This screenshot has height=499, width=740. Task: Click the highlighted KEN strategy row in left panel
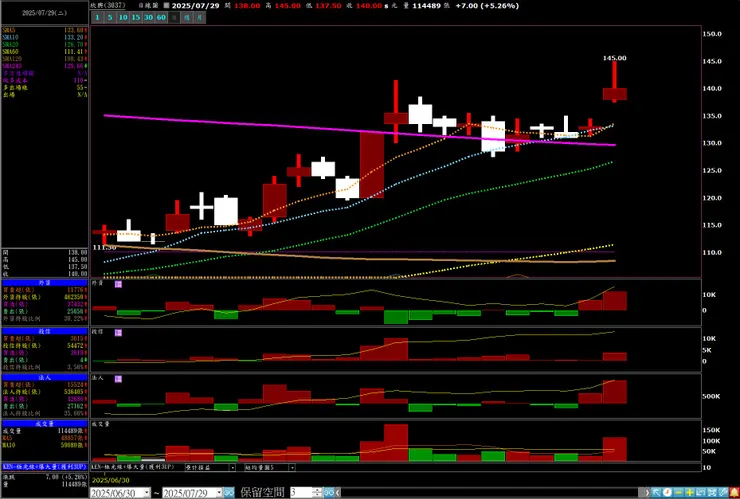point(44,466)
